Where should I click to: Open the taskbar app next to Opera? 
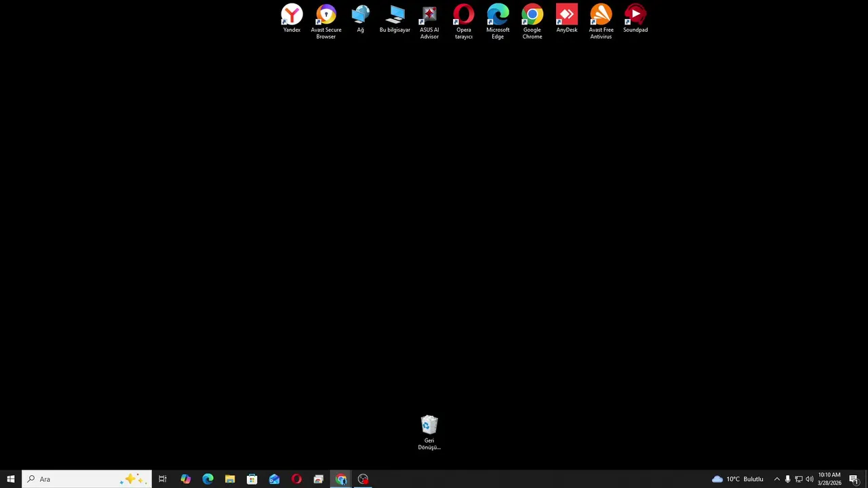[x=319, y=479]
